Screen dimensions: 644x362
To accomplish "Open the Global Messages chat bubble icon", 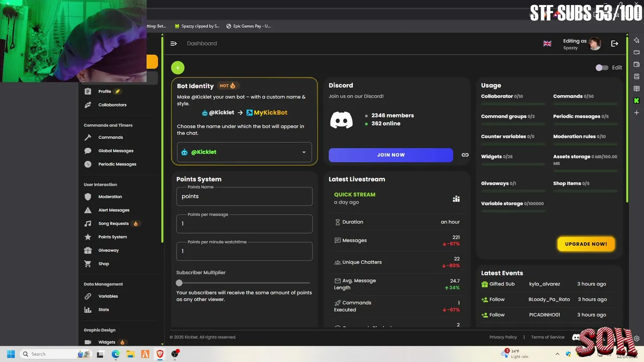I will click(x=88, y=151).
